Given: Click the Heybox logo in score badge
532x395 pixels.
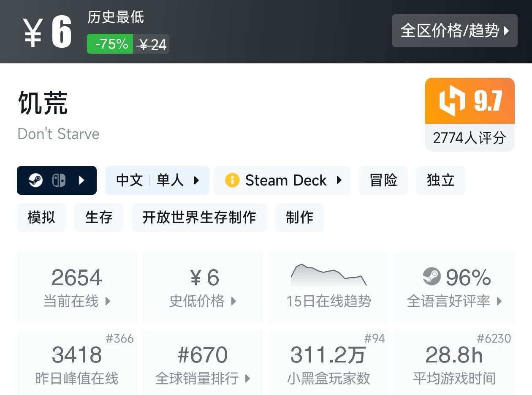Looking at the screenshot, I should 452,101.
